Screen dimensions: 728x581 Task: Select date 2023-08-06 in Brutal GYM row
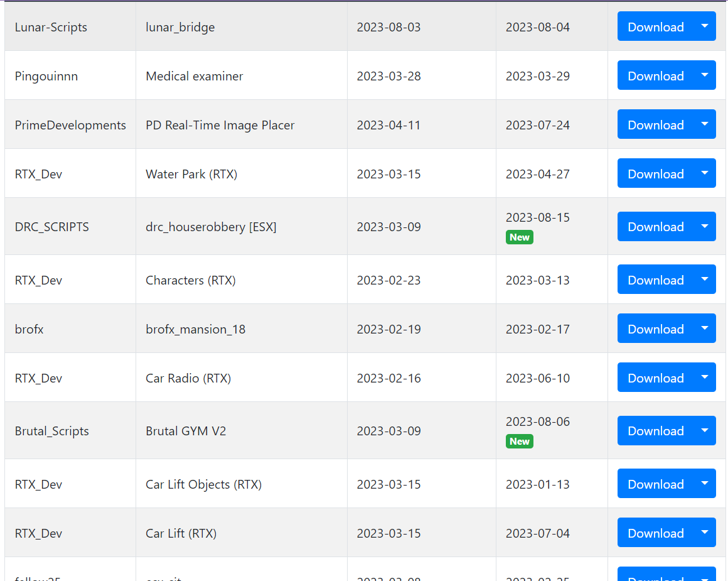(x=538, y=421)
